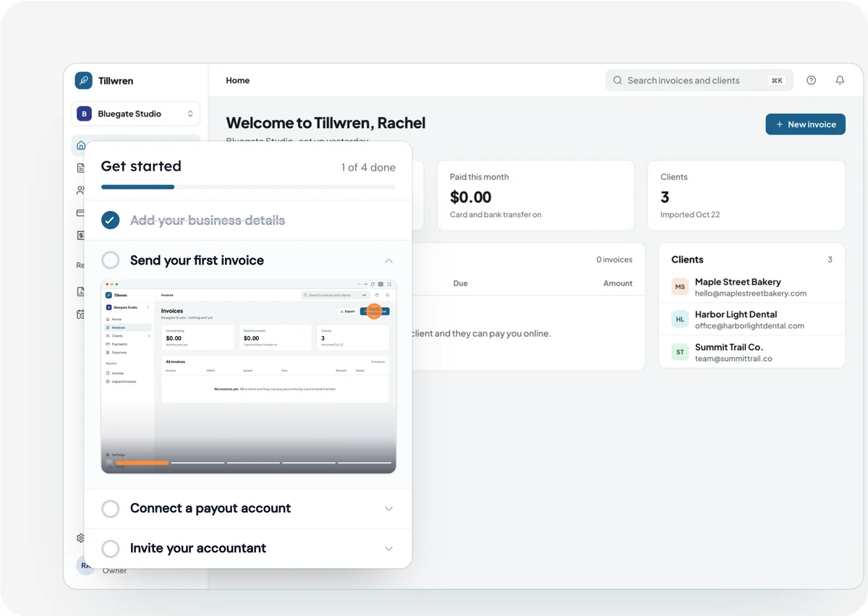Screen dimensions: 868x616
Task: Click the Invoices document icon in the sidebar
Action: [x=81, y=168]
